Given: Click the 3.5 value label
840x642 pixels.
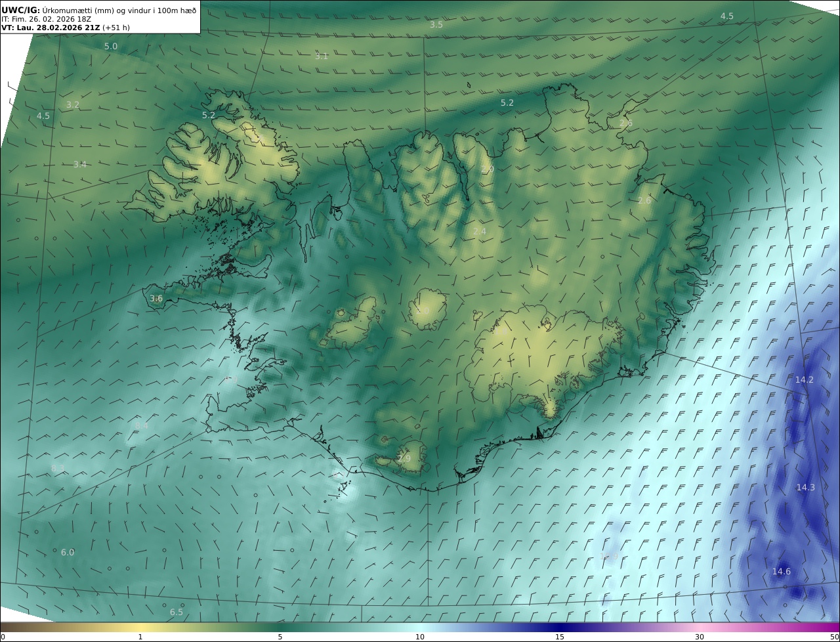Looking at the screenshot, I should 436,24.
